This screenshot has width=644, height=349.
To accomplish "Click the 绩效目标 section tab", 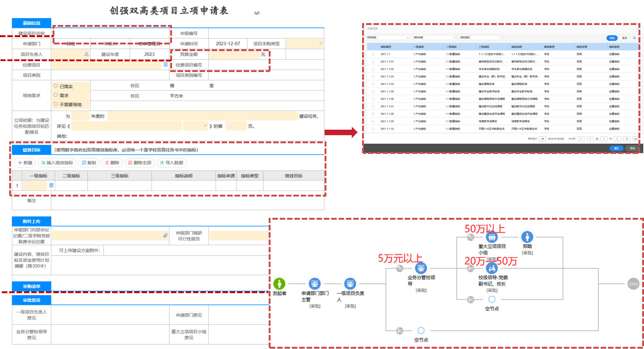I will pos(32,150).
